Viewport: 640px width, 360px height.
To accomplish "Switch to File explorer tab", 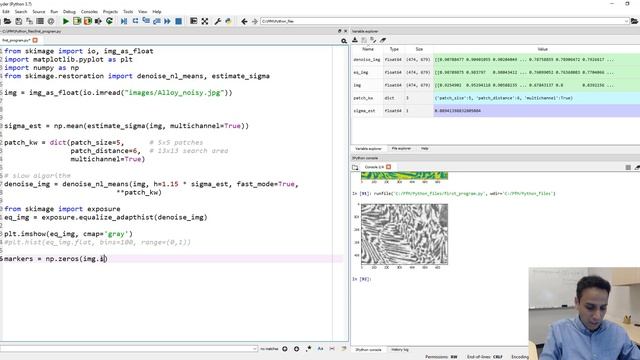I will 401,149.
